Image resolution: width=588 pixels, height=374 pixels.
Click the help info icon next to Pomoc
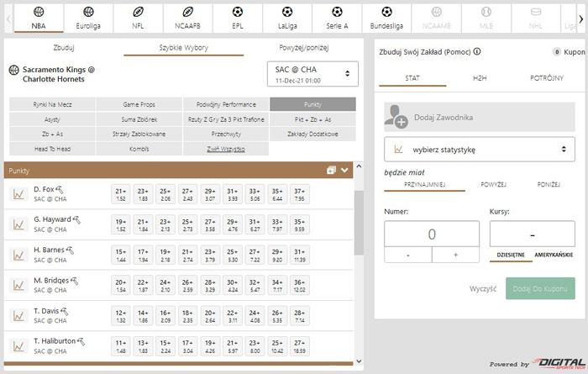(477, 51)
